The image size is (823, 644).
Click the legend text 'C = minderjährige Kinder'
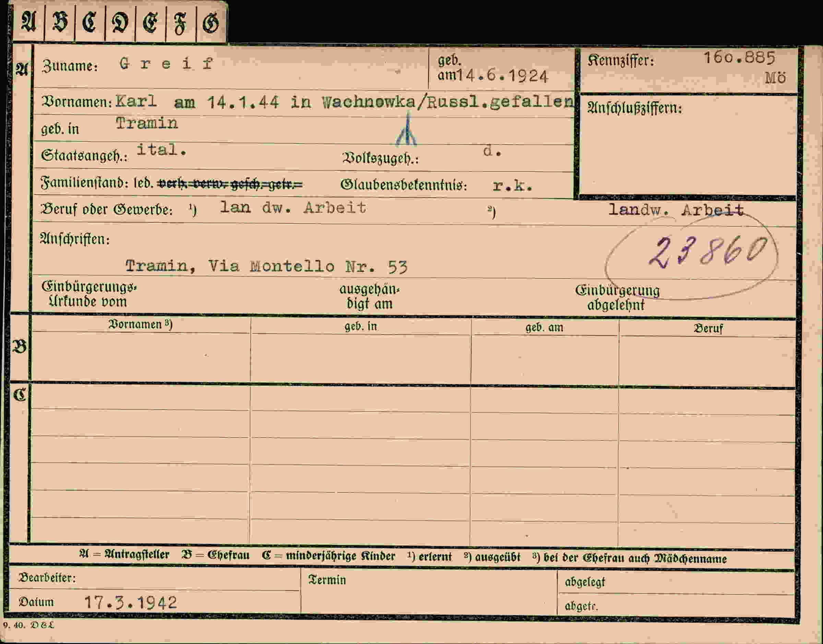point(329,556)
